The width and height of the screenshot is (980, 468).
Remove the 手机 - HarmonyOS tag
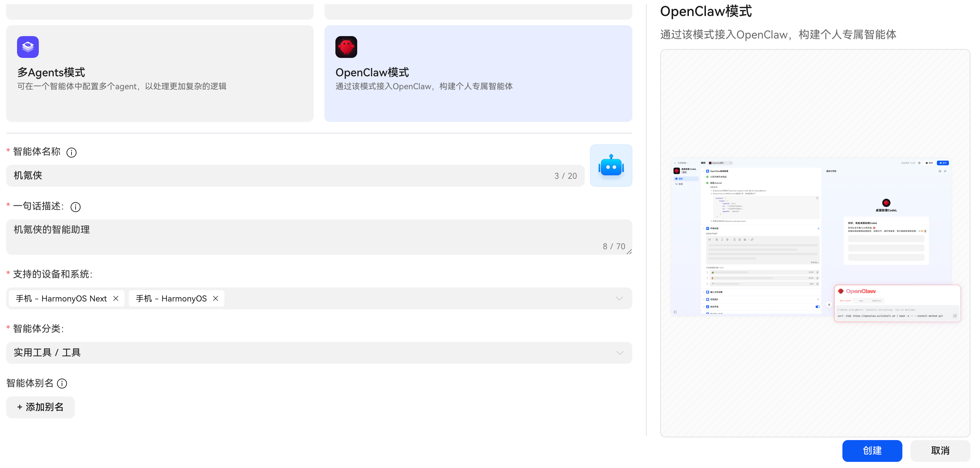point(215,299)
